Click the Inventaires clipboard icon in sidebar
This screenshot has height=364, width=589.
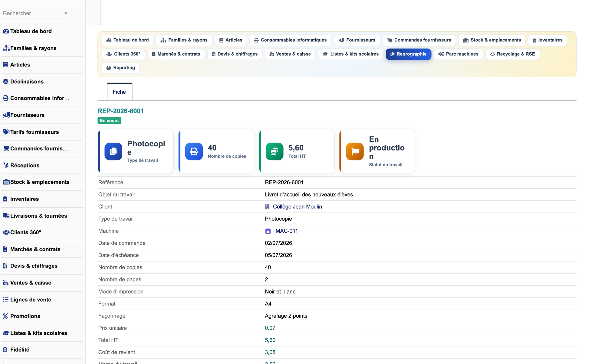coord(5,199)
